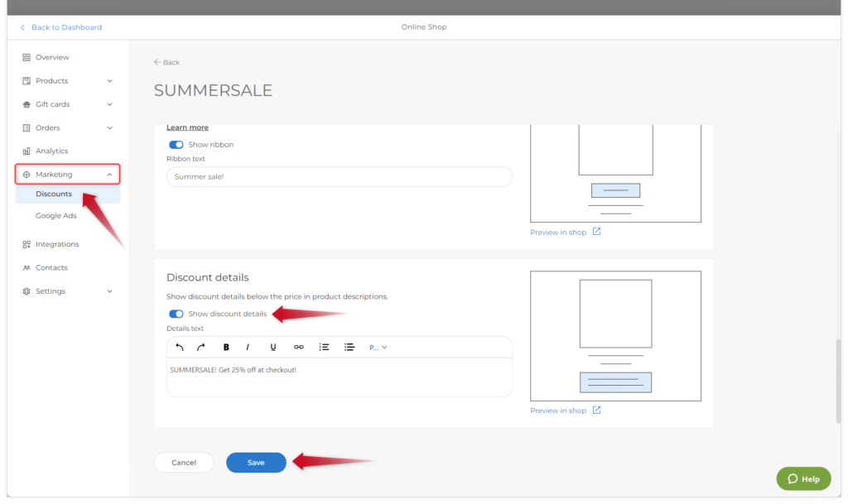The width and height of the screenshot is (848, 504).
Task: Click the Ribbon text input field
Action: pyautogui.click(x=339, y=177)
